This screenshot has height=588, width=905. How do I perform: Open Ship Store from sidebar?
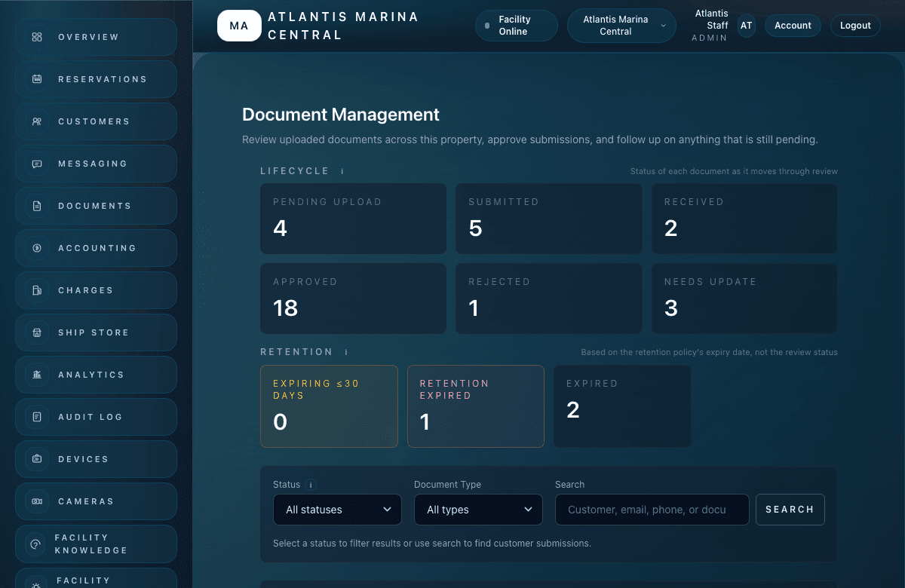(x=97, y=332)
